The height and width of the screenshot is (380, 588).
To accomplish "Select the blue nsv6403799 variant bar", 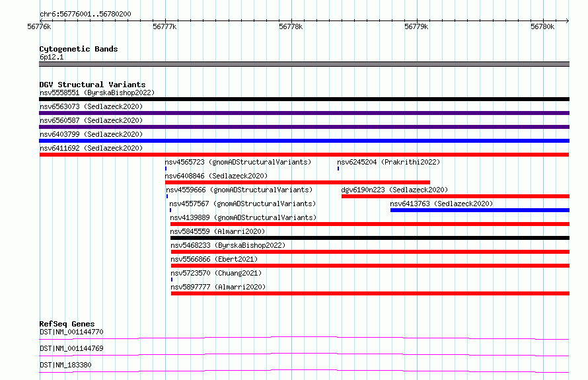I will click(304, 141).
